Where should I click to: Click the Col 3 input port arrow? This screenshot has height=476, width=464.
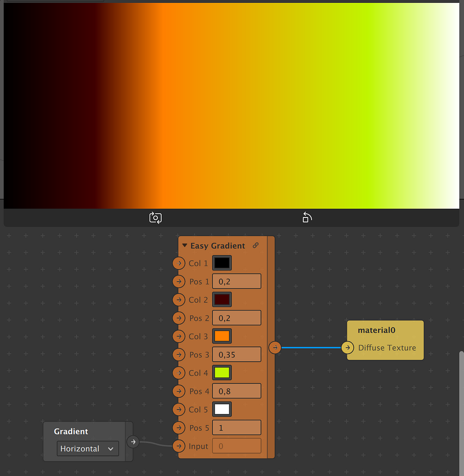[179, 336]
